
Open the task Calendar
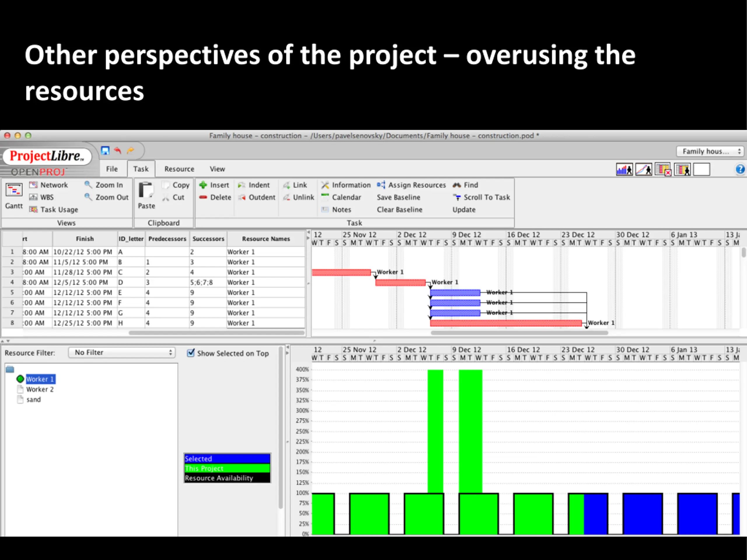[341, 197]
